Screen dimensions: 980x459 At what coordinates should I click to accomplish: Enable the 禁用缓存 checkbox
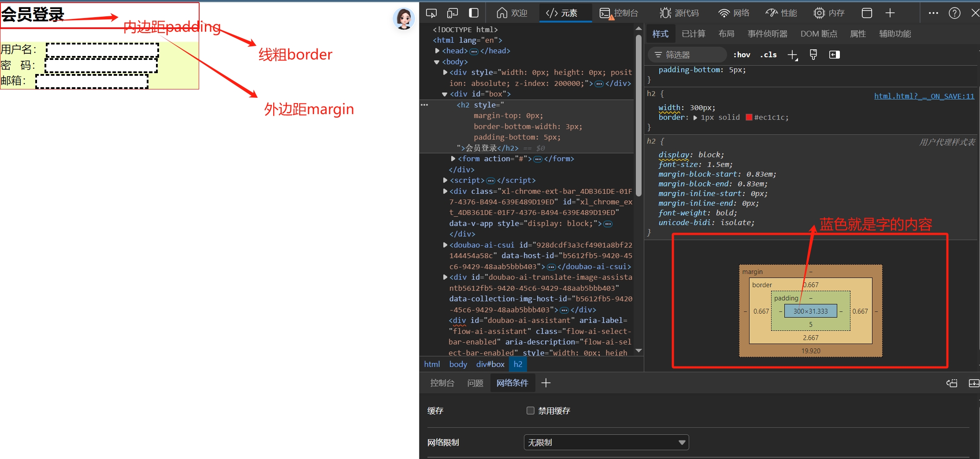coord(531,411)
